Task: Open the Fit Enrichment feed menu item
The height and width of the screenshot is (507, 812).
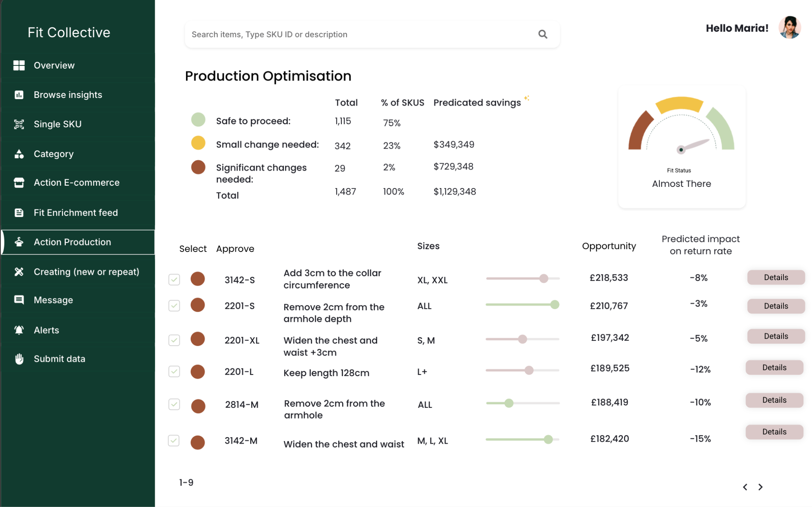Action: tap(76, 212)
